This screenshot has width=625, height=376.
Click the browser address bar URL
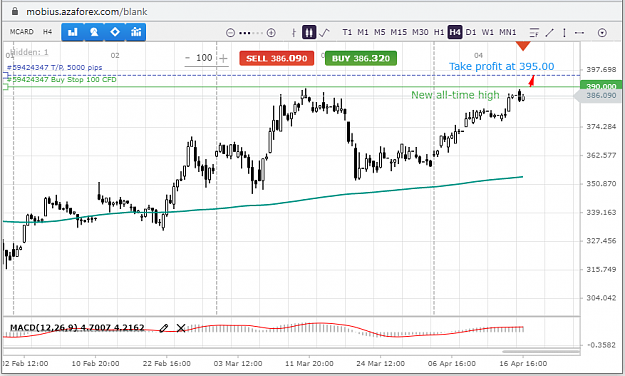tap(87, 12)
